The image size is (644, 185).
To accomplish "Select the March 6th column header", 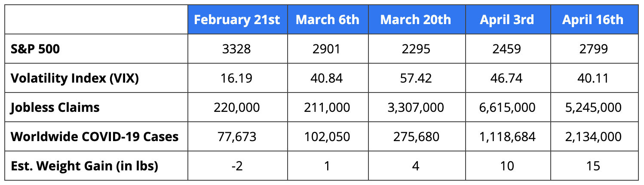I will click(x=328, y=19).
